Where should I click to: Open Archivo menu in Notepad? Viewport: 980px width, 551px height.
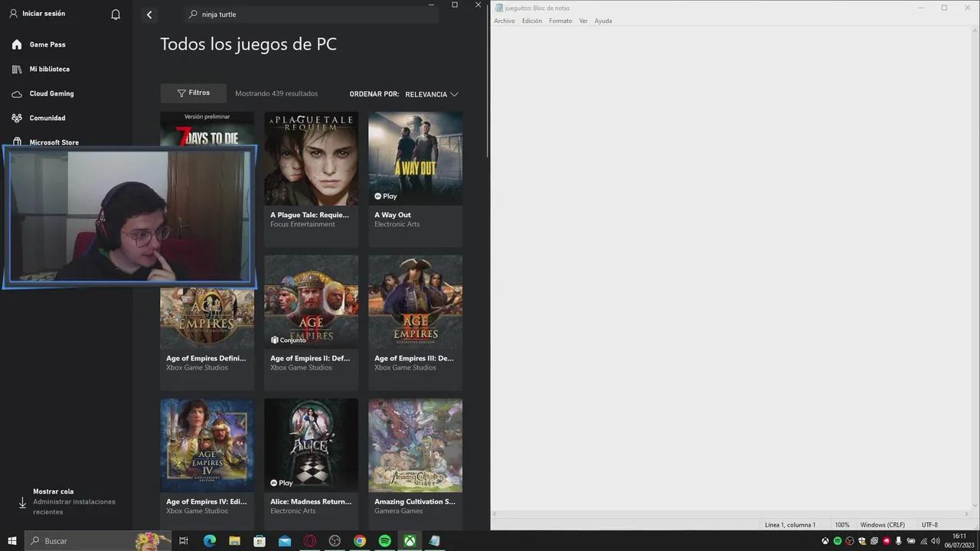pos(504,21)
